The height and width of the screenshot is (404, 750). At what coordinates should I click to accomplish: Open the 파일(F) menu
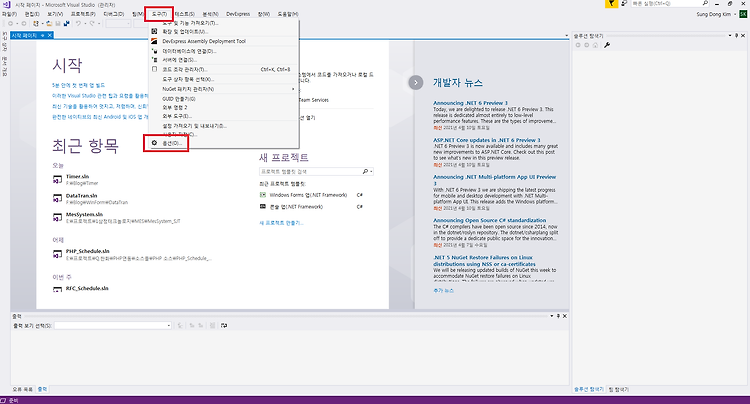(9, 14)
